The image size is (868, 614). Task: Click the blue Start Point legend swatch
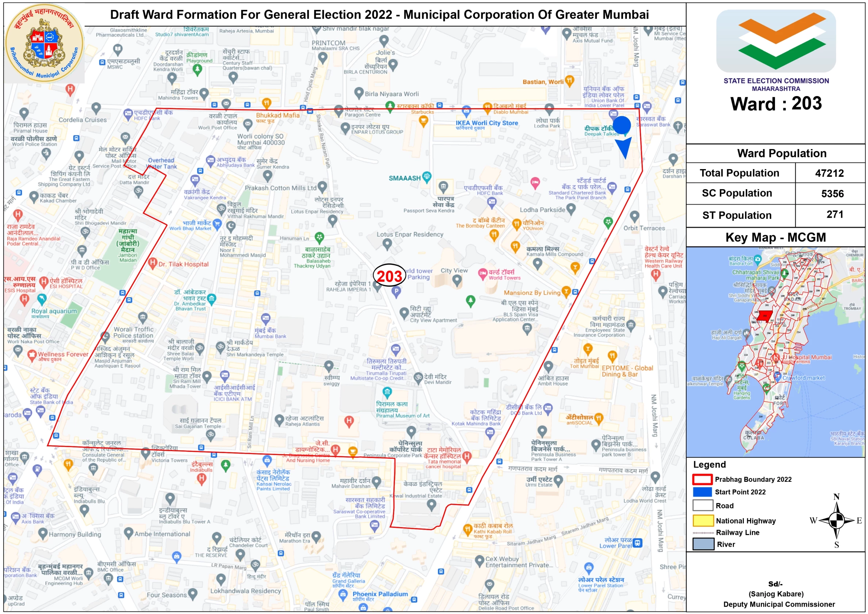click(x=702, y=492)
